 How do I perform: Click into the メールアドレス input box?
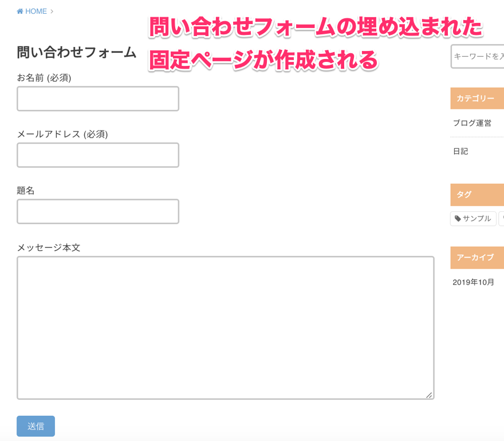(x=98, y=155)
